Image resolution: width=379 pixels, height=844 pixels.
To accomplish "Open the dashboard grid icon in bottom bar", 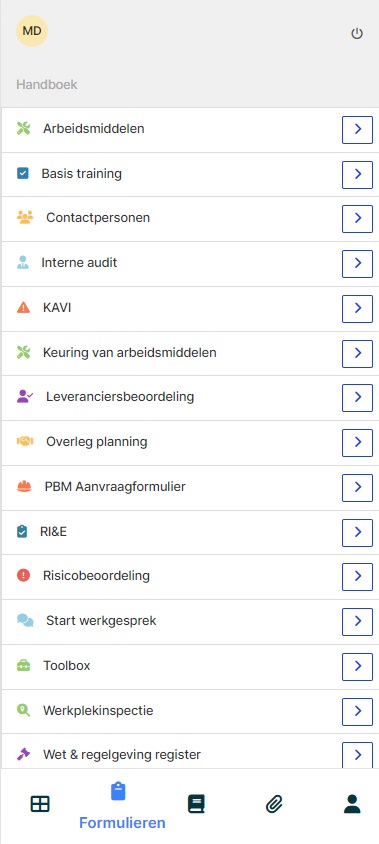I will (x=40, y=804).
